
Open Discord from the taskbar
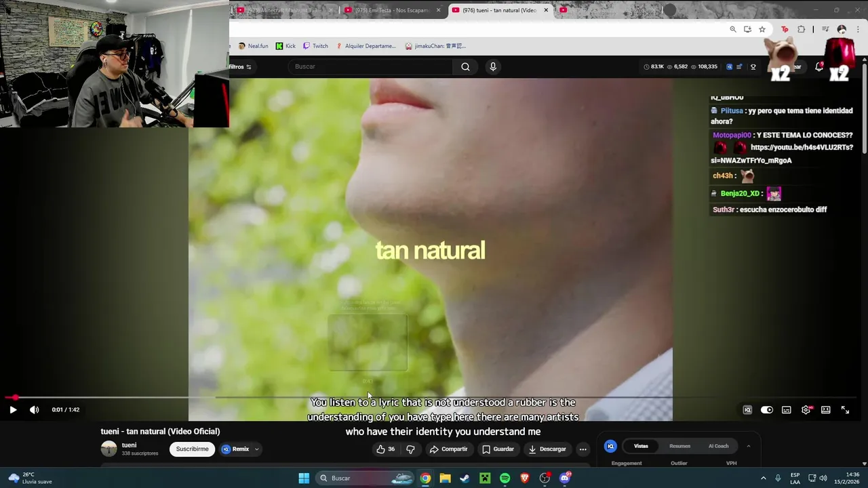[565, 479]
